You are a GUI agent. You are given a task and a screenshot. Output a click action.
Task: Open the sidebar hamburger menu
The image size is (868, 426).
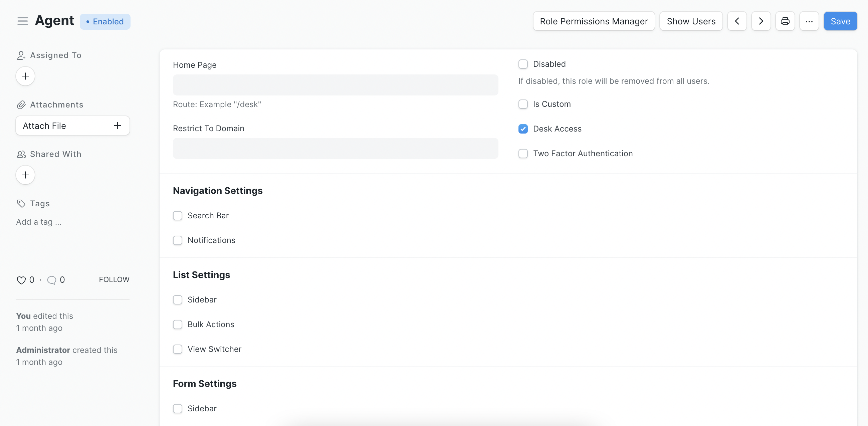coord(22,21)
